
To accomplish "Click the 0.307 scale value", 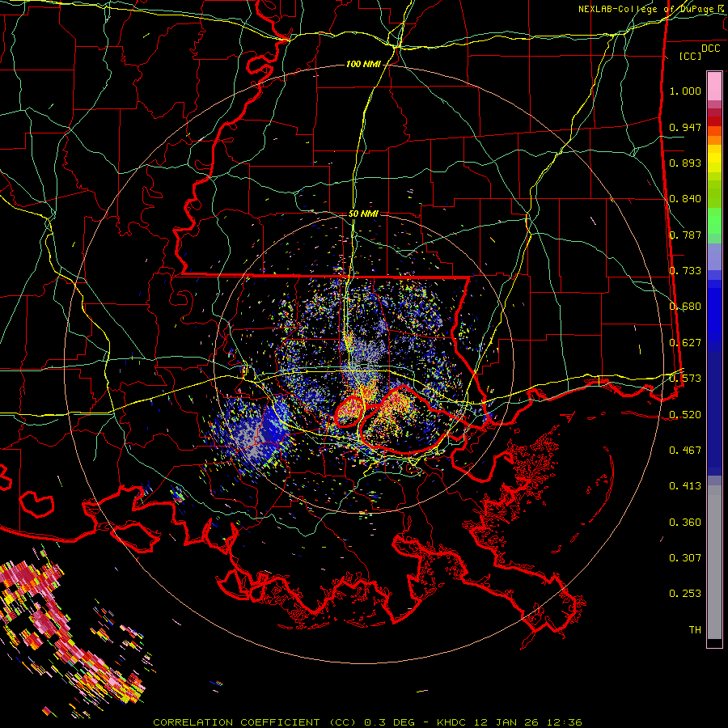I will [x=685, y=558].
